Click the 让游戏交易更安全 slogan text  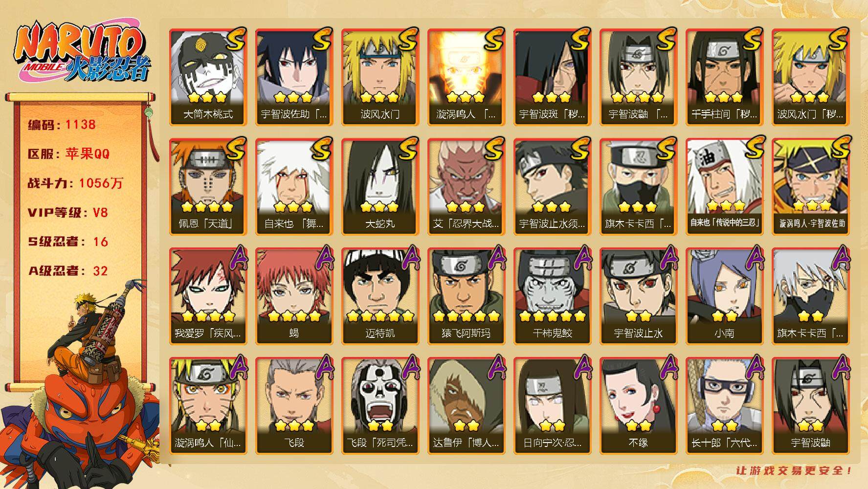794,470
